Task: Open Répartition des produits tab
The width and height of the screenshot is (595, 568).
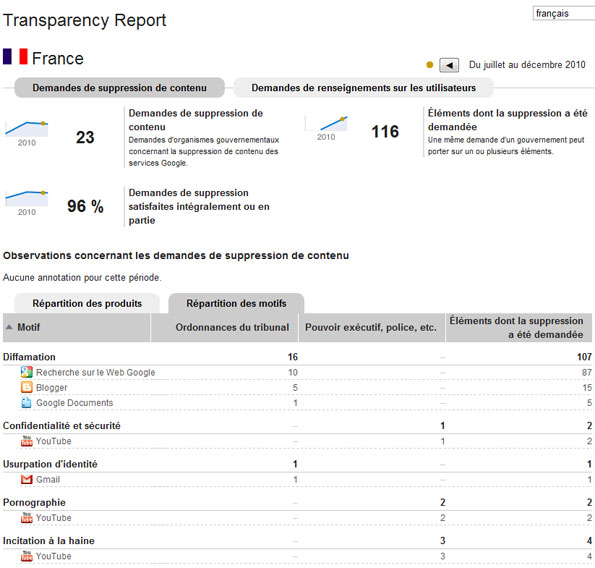Action: (87, 303)
